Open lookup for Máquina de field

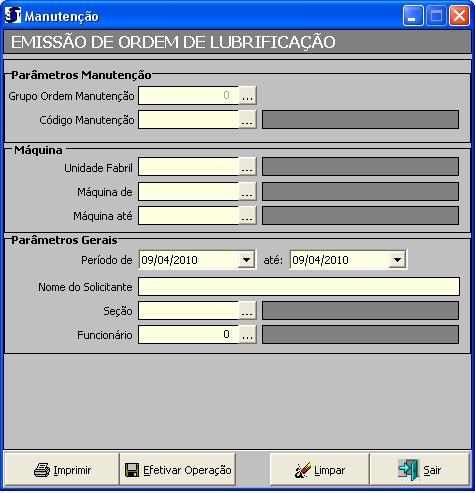pyautogui.click(x=247, y=191)
